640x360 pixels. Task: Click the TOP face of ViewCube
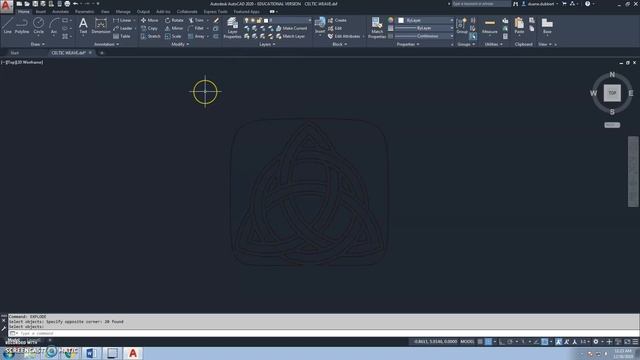612,93
